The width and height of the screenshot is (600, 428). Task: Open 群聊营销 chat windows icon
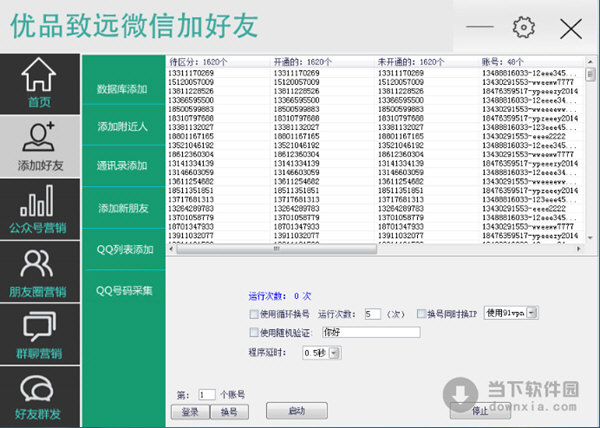(x=39, y=326)
